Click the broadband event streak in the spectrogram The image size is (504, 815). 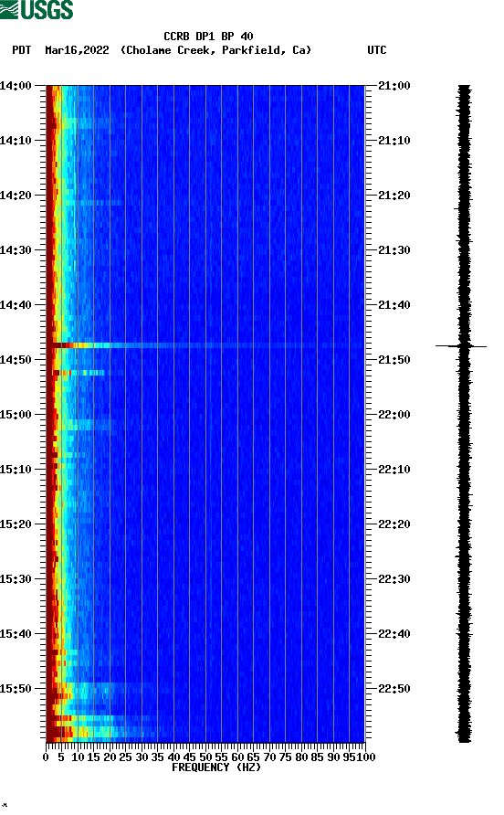pos(205,345)
